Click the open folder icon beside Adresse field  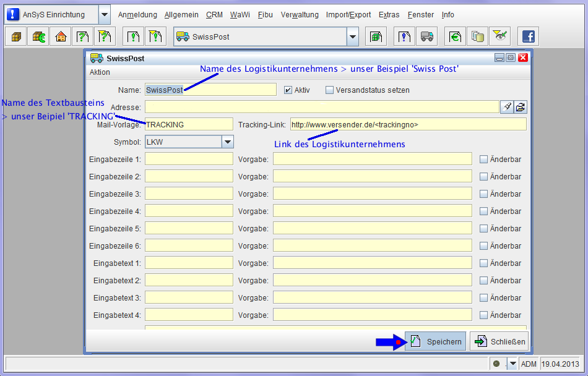coord(521,107)
